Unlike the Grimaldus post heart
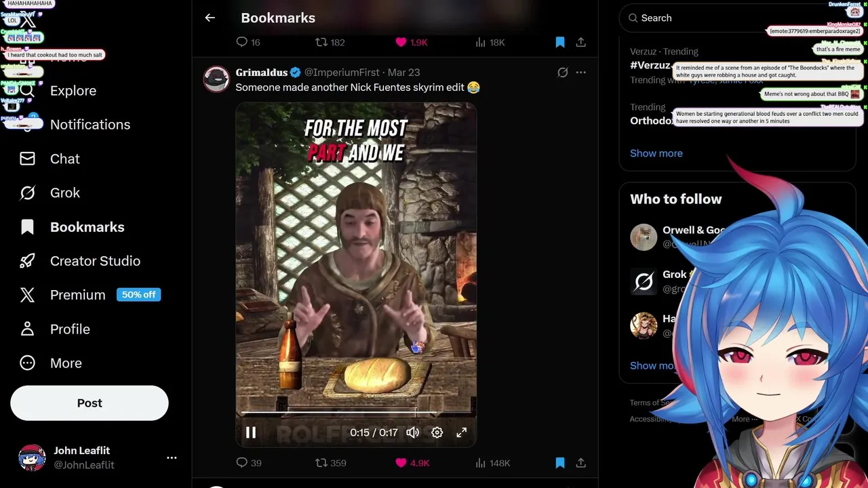This screenshot has width=868, height=488. [x=412, y=463]
